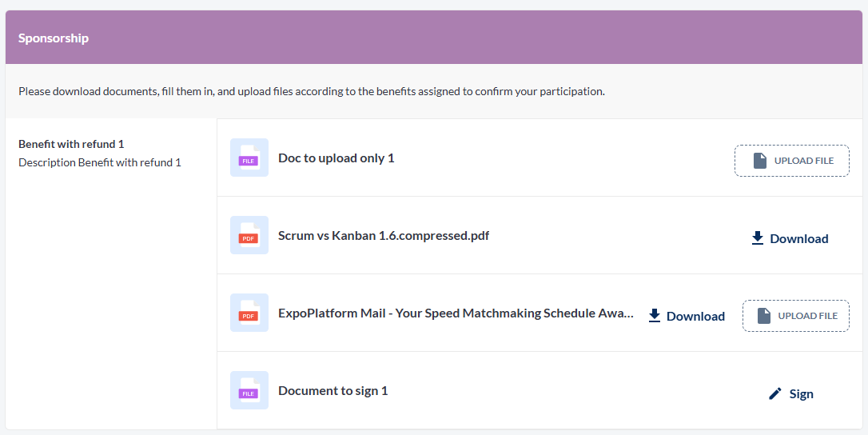Click the PDF icon for ExpoPlatform Mail document

pyautogui.click(x=249, y=313)
